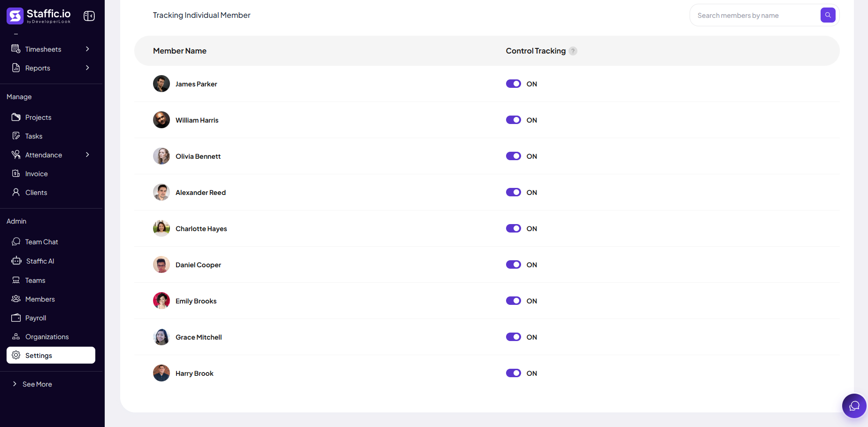
Task: Click the Reports document icon
Action: 16,68
